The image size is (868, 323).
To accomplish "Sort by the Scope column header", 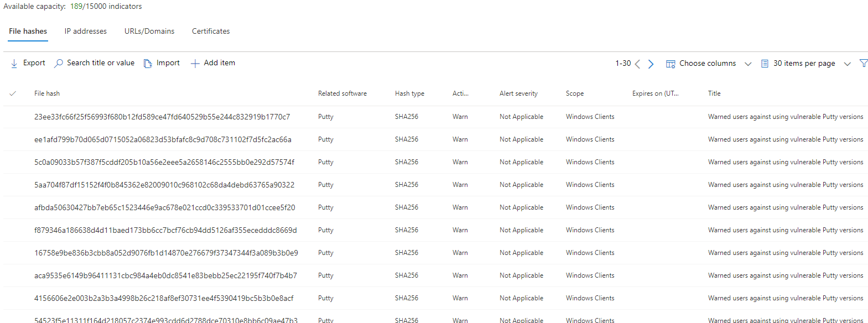I will tap(575, 93).
